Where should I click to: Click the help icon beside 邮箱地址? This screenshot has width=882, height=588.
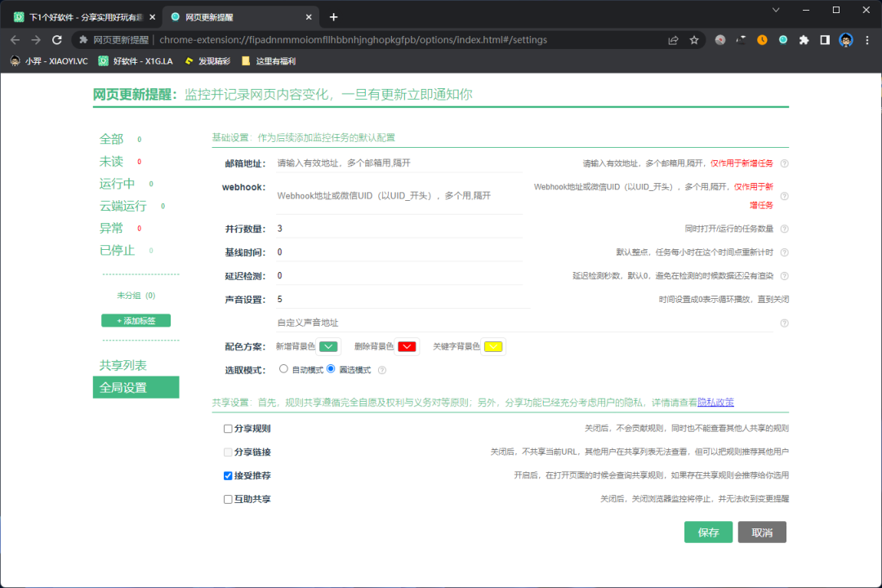pyautogui.click(x=783, y=163)
